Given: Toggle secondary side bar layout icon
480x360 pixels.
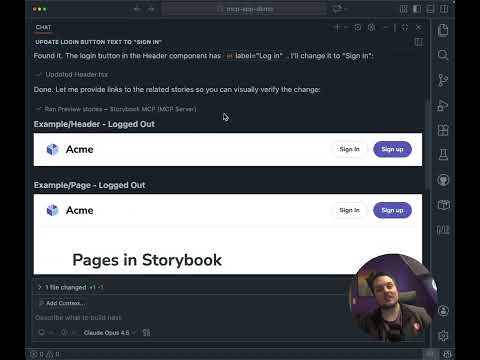Looking at the screenshot, I should point(444,9).
